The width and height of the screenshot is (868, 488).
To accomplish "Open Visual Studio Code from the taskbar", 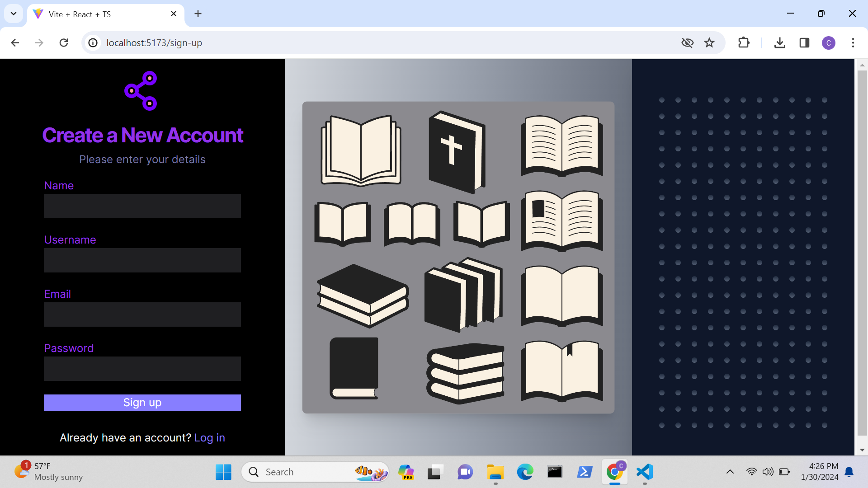I will click(645, 472).
